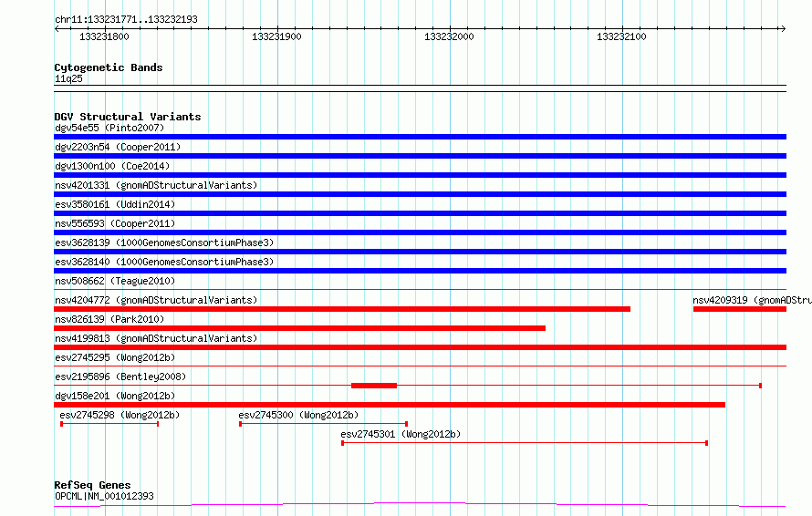Viewport: 812px width, 516px height.
Task: Select the nsv4199813 (gnomADStructuralVariants) label
Action: [x=156, y=338]
